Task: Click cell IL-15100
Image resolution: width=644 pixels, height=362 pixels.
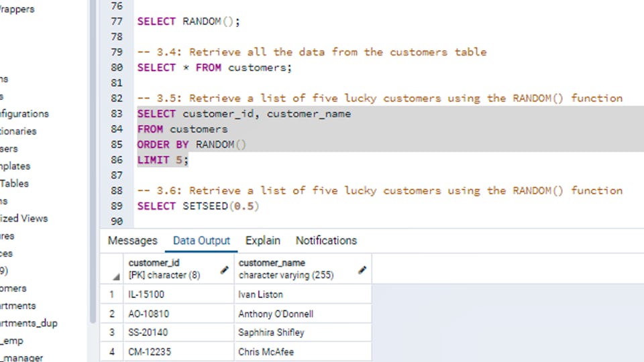Action: (178, 294)
